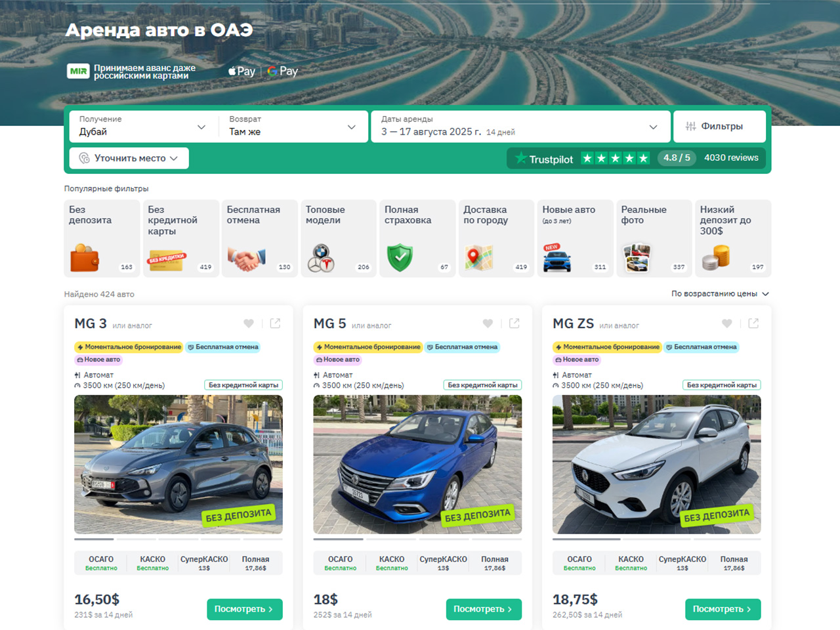Click the Apple Pay logo
The width and height of the screenshot is (840, 630).
(241, 71)
